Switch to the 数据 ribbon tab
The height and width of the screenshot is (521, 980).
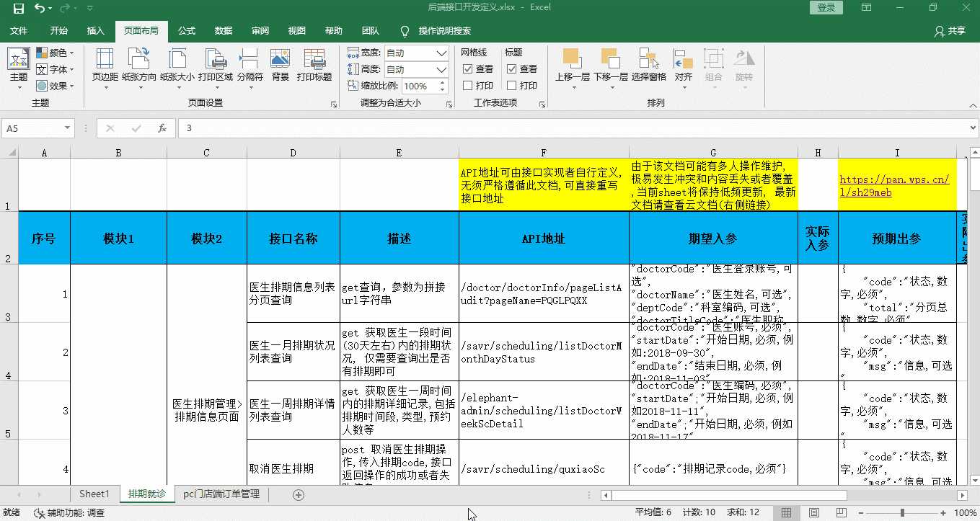click(224, 31)
